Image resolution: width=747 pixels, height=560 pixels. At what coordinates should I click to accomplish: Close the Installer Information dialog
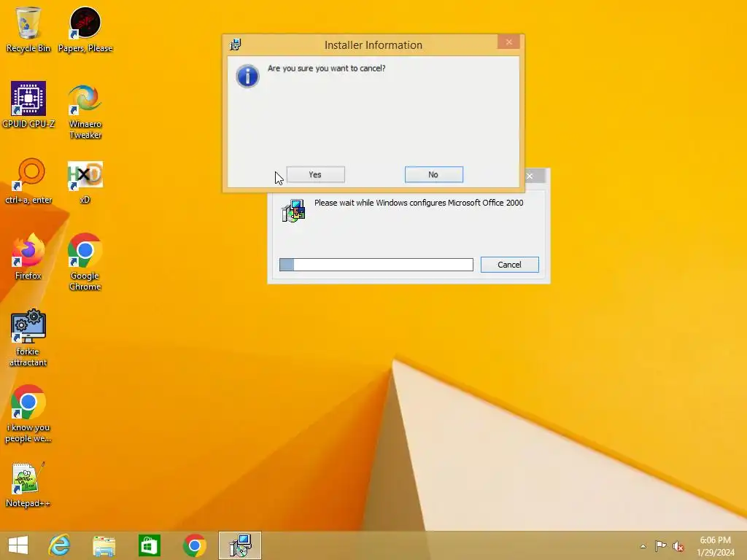coord(508,42)
